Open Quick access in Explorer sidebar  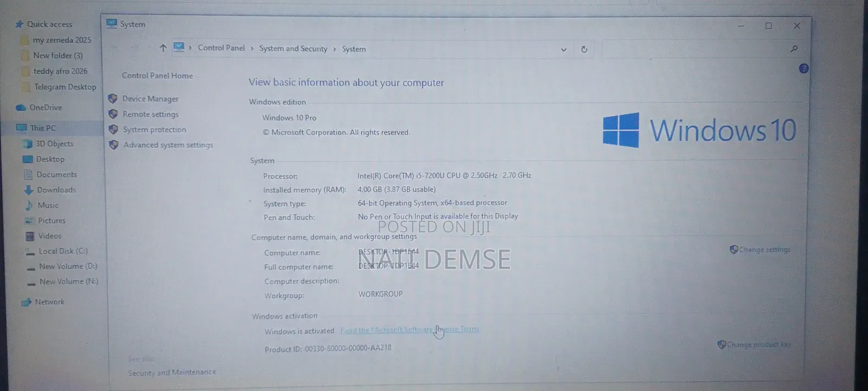point(49,24)
